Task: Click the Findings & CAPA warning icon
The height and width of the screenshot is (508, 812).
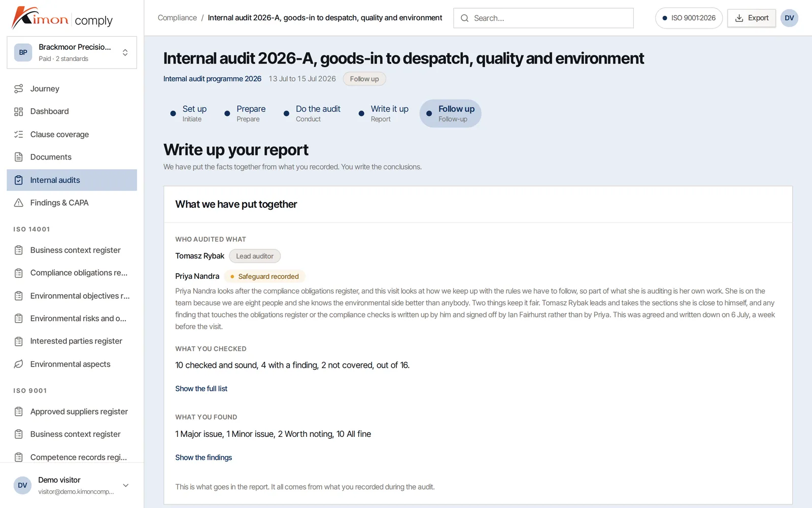Action: tap(19, 203)
